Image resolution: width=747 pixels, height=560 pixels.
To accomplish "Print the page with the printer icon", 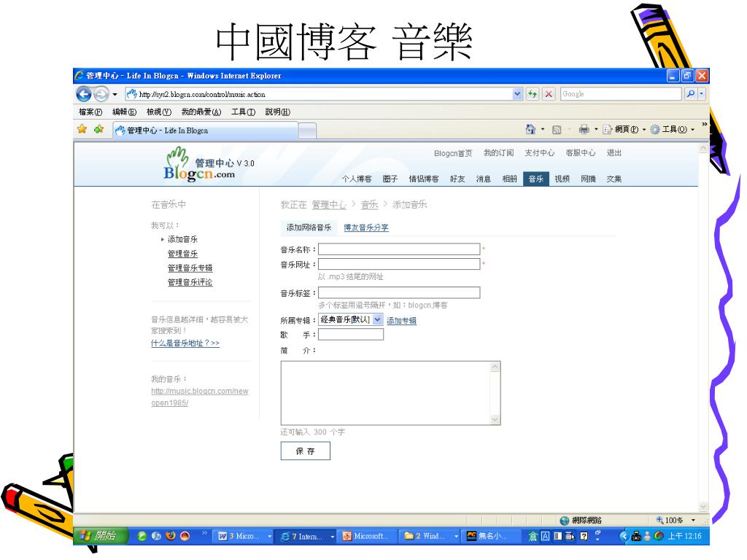I will click(x=584, y=129).
